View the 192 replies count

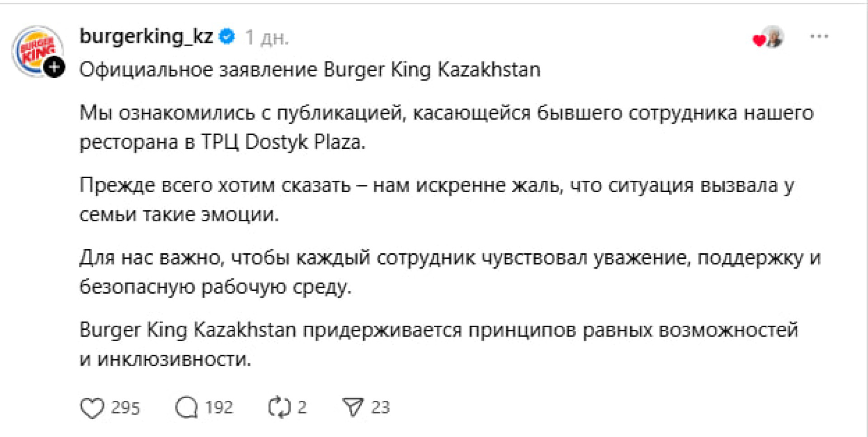pyautogui.click(x=219, y=408)
